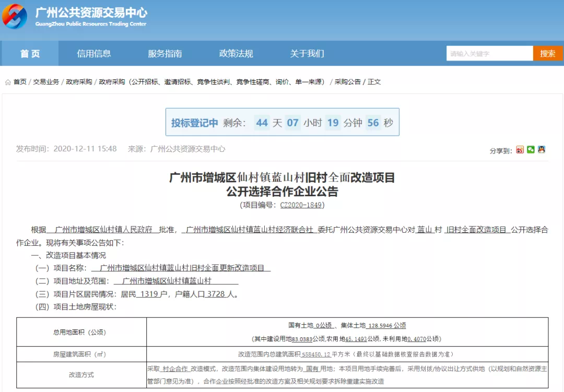Follow the 首页 text link in breadcrumb
564x392 pixels.
point(20,82)
